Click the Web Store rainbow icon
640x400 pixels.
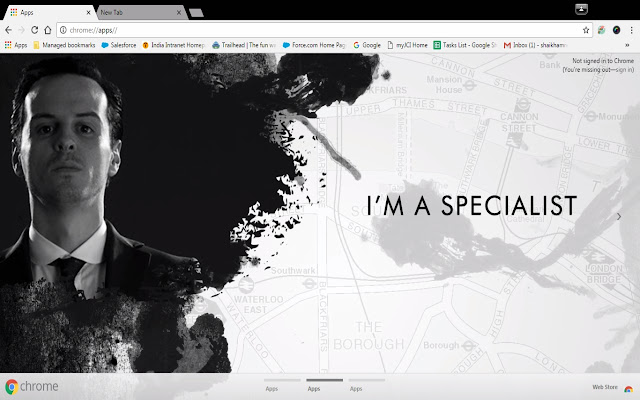tap(628, 388)
